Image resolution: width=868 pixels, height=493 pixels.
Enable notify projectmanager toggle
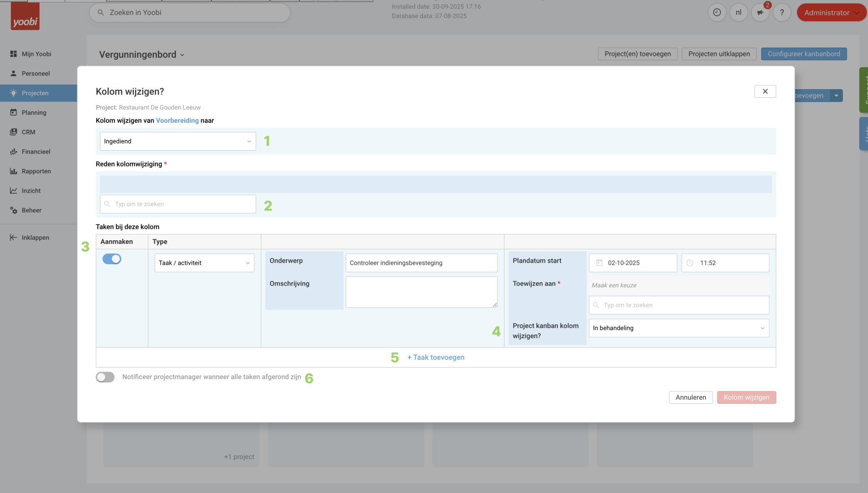[105, 377]
